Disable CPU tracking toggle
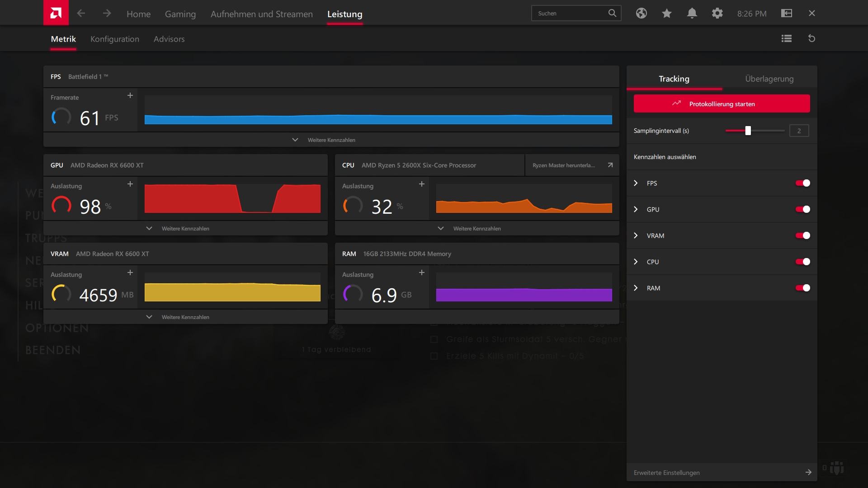Image resolution: width=868 pixels, height=488 pixels. 803,262
